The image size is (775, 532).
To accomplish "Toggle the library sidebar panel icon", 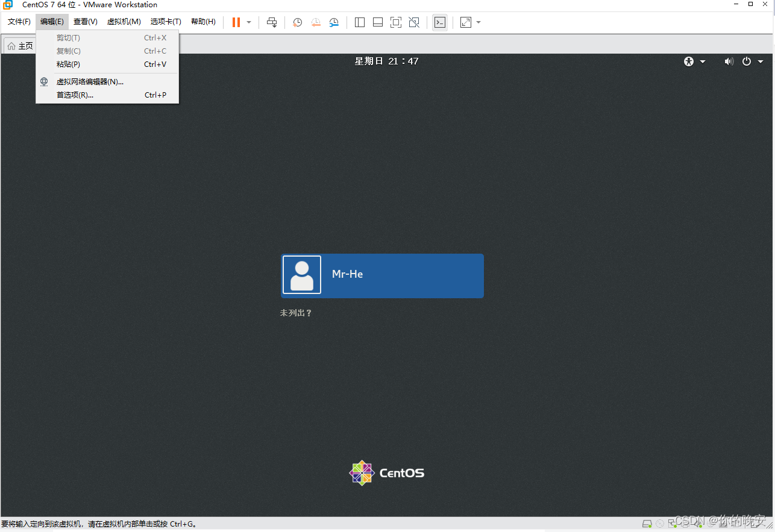I will pyautogui.click(x=360, y=22).
